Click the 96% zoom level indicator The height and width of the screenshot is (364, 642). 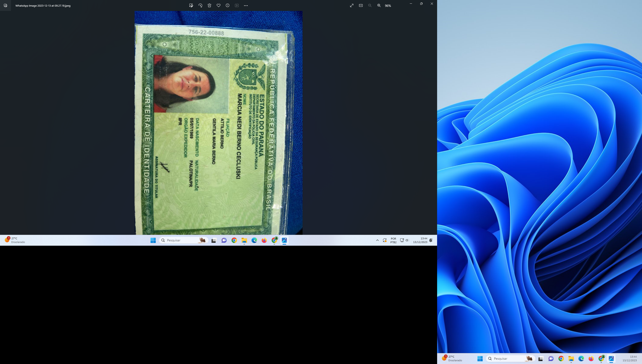pos(388,6)
